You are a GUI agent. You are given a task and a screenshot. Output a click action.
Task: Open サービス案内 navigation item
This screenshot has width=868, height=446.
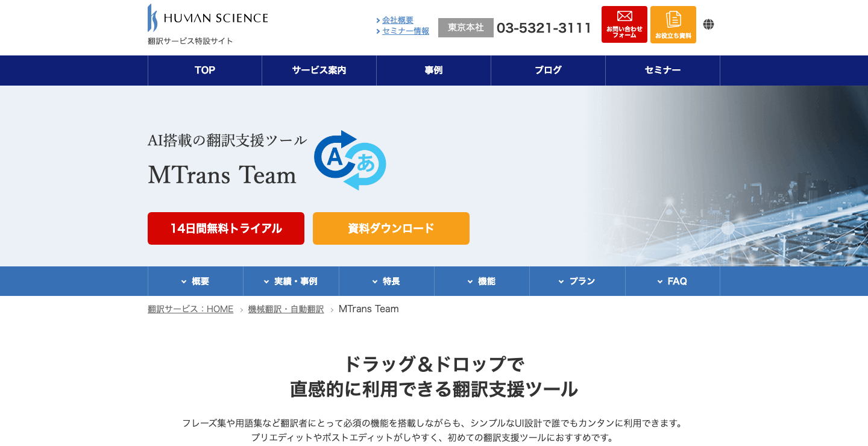(x=319, y=71)
